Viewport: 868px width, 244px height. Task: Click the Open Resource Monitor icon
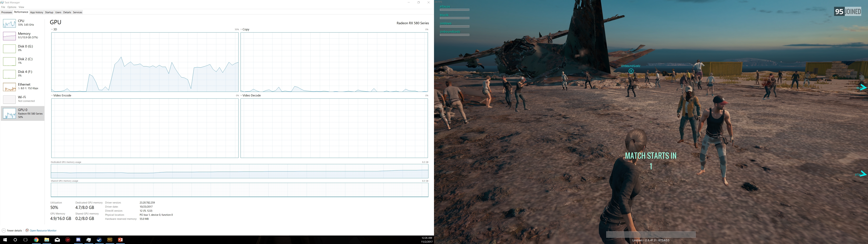(27, 230)
